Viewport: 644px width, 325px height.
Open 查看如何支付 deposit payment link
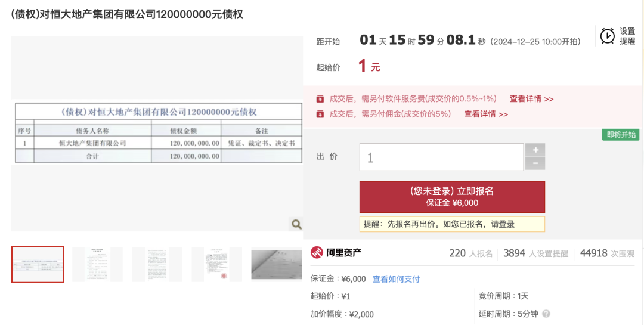pos(396,279)
